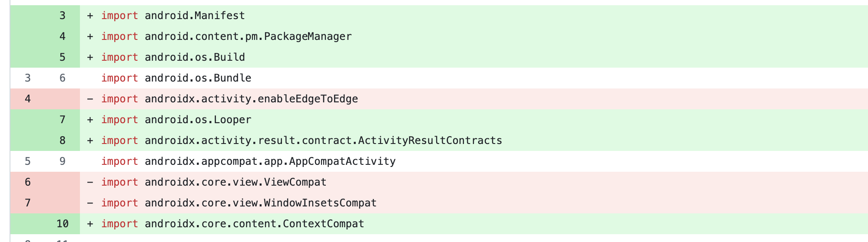This screenshot has height=242, width=868.
Task: Click new line number 9 beside AppCompatActivity import
Action: (x=63, y=161)
